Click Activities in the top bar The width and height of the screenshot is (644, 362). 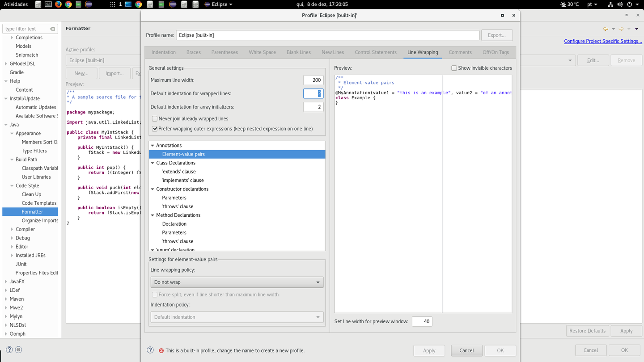16,4
